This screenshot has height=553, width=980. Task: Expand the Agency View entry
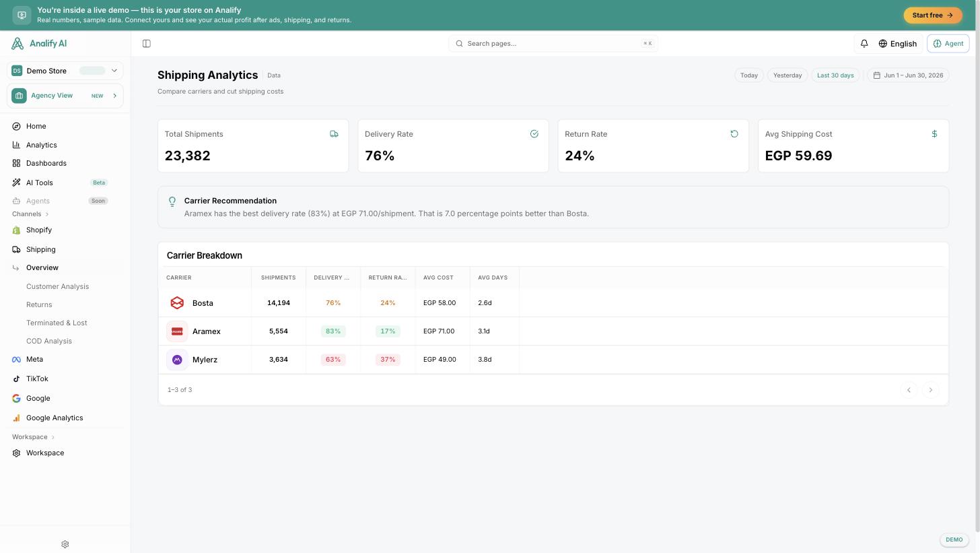(x=65, y=96)
